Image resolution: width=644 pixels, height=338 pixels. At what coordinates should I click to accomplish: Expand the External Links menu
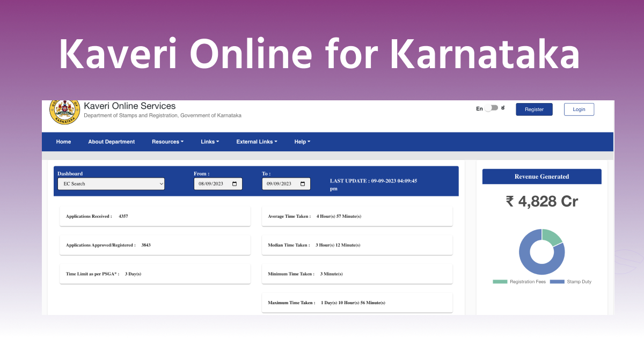coord(257,142)
